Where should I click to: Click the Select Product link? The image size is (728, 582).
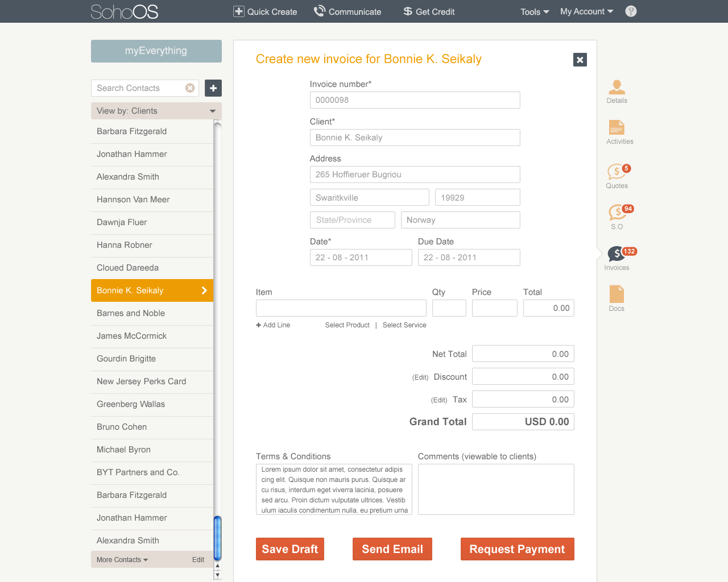tap(348, 325)
